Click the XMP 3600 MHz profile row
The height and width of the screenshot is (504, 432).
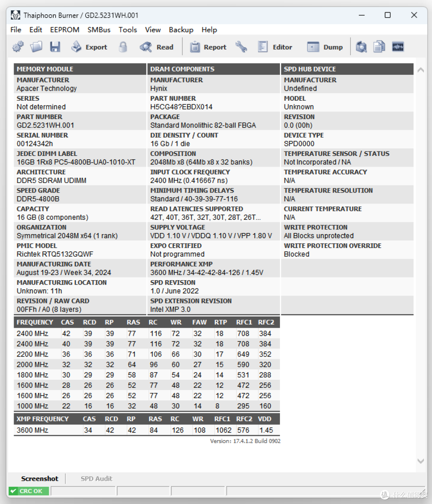pos(147,430)
